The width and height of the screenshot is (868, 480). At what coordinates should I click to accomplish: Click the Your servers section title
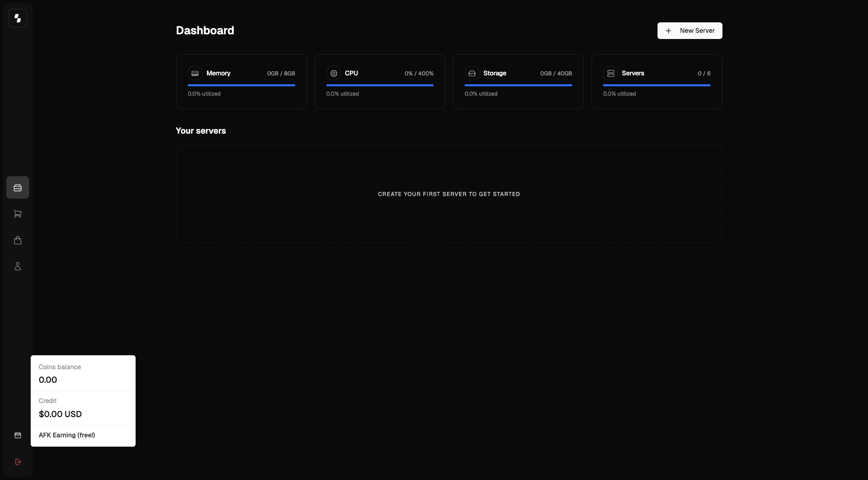(201, 131)
